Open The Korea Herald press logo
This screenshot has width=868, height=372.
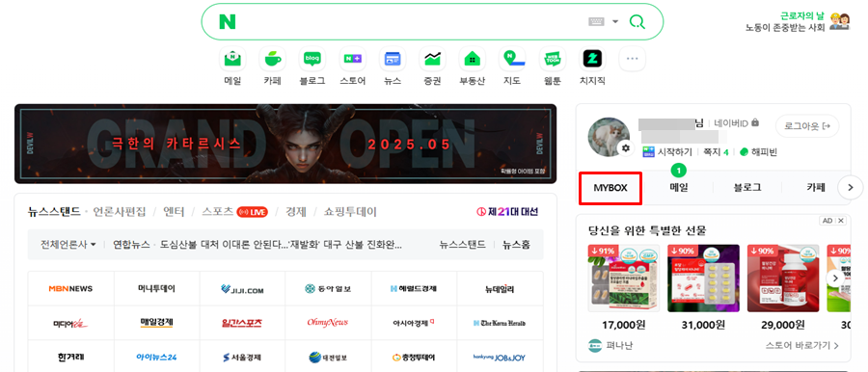pyautogui.click(x=500, y=323)
